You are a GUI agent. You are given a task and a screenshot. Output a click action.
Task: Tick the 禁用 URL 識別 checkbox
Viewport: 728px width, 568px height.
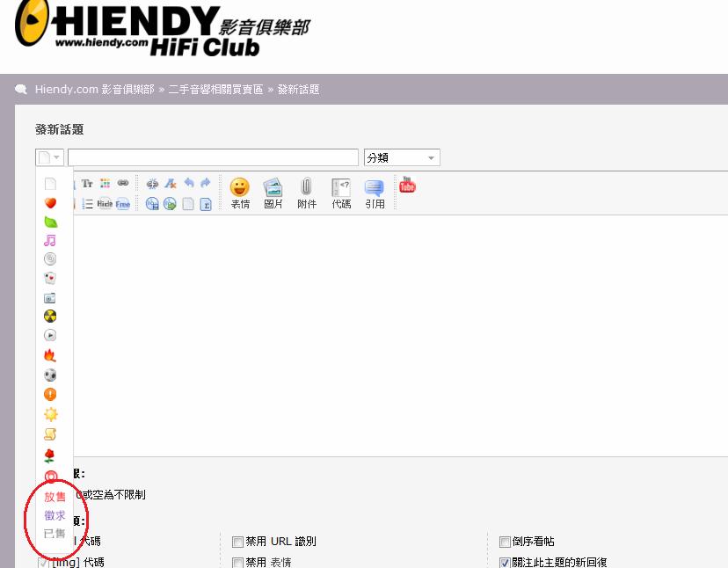point(237,542)
